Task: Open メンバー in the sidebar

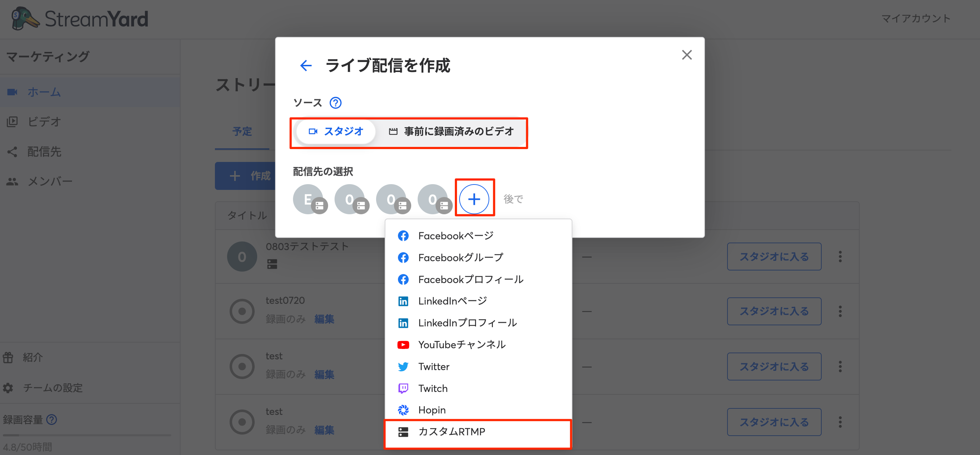Action: 90,182
